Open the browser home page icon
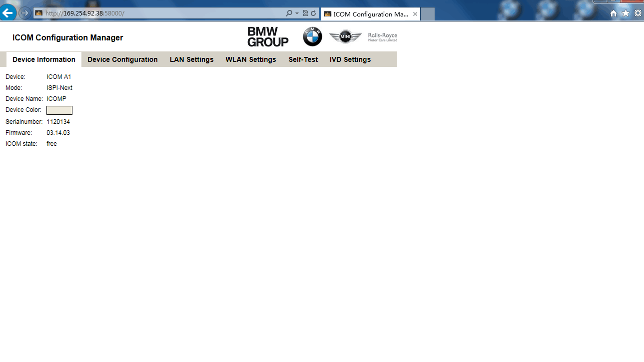The image size is (644, 362). pos(614,13)
